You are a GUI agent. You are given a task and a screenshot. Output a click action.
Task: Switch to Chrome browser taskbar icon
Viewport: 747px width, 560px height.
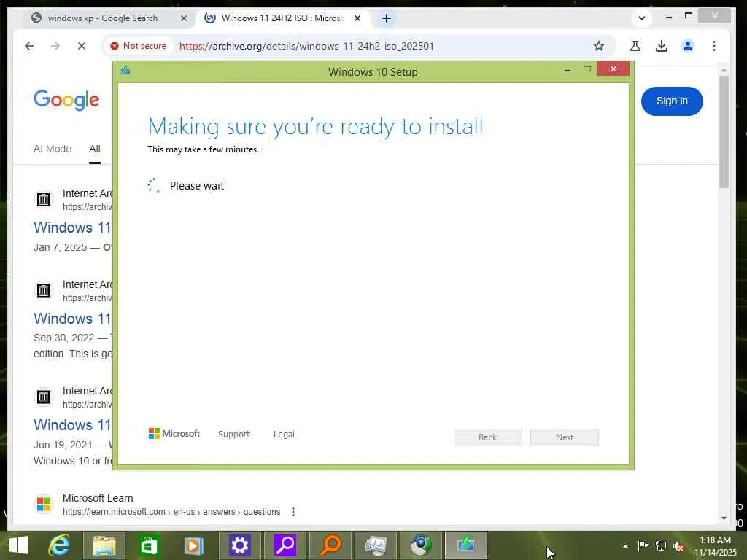tap(421, 545)
